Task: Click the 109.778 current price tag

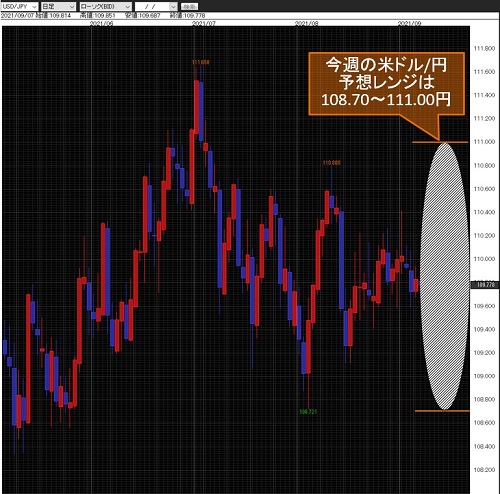Action: point(485,285)
